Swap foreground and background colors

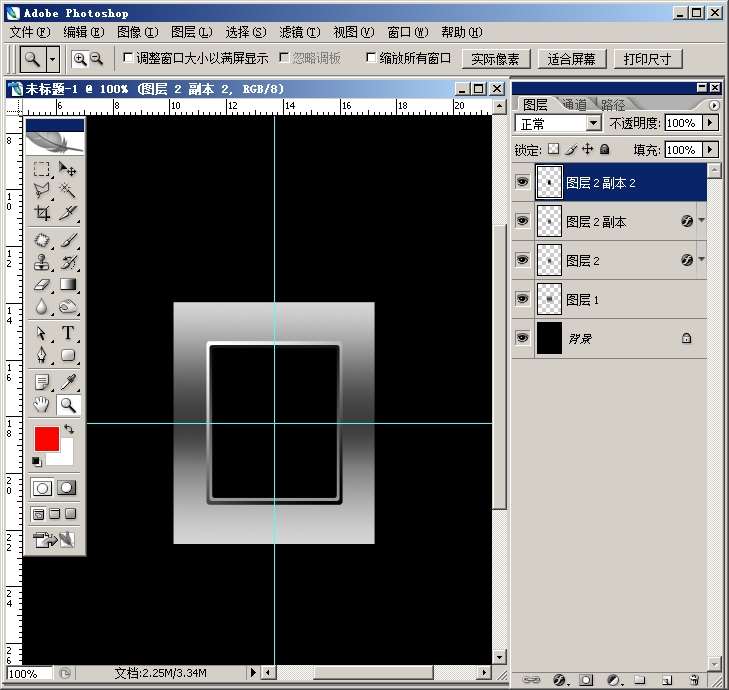point(69,429)
